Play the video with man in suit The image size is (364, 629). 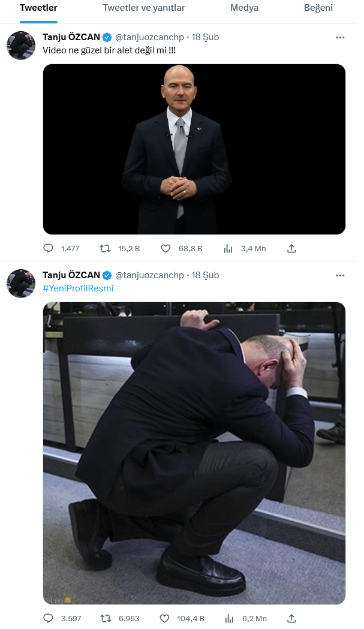pos(194,149)
